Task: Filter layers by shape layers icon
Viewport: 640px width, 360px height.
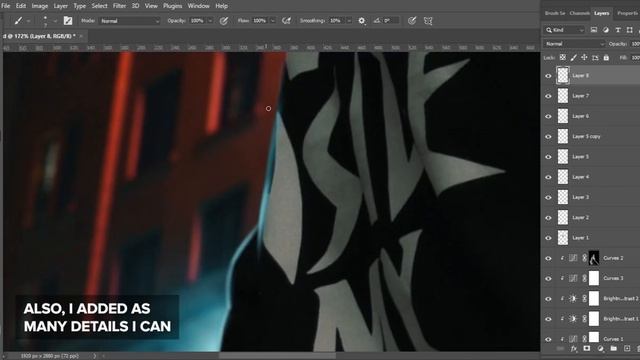Action: (x=630, y=30)
